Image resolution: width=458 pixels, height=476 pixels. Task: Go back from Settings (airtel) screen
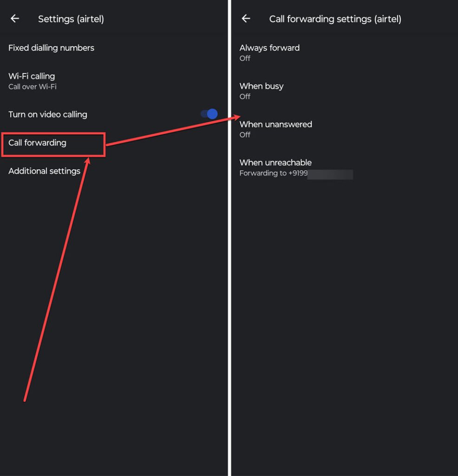point(15,19)
